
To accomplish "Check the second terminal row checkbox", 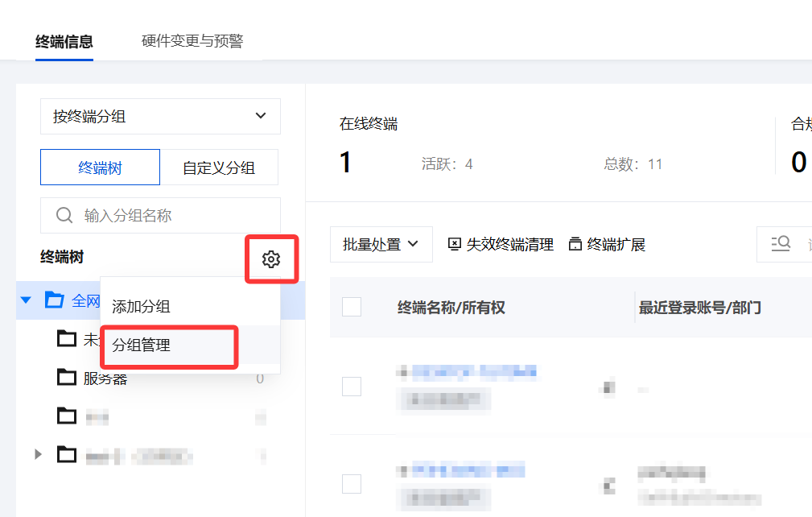I will coord(352,484).
